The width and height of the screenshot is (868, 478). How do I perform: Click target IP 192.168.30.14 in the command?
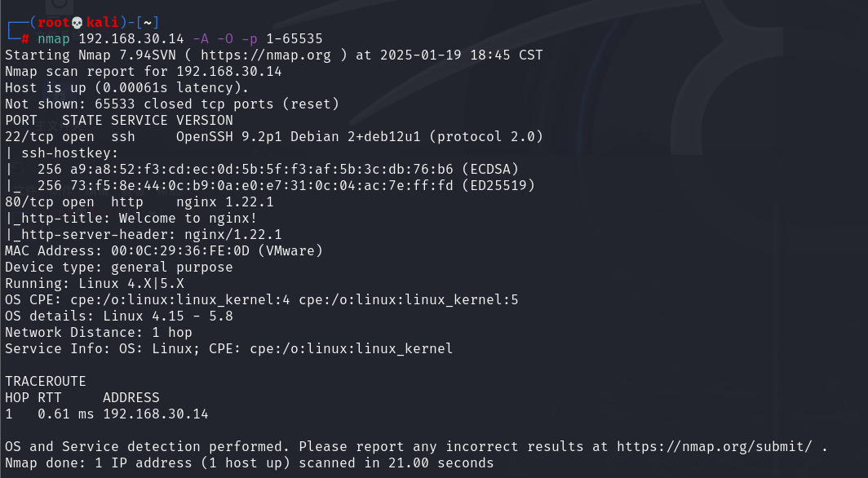click(131, 38)
